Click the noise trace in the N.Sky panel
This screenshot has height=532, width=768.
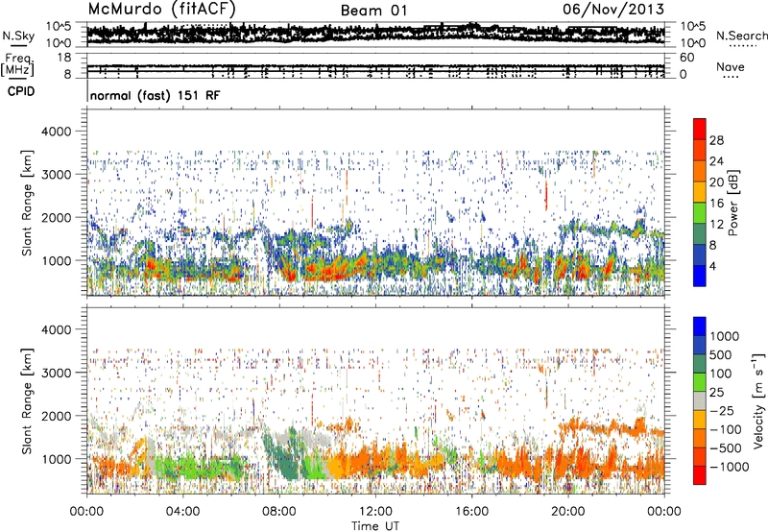(x=375, y=34)
